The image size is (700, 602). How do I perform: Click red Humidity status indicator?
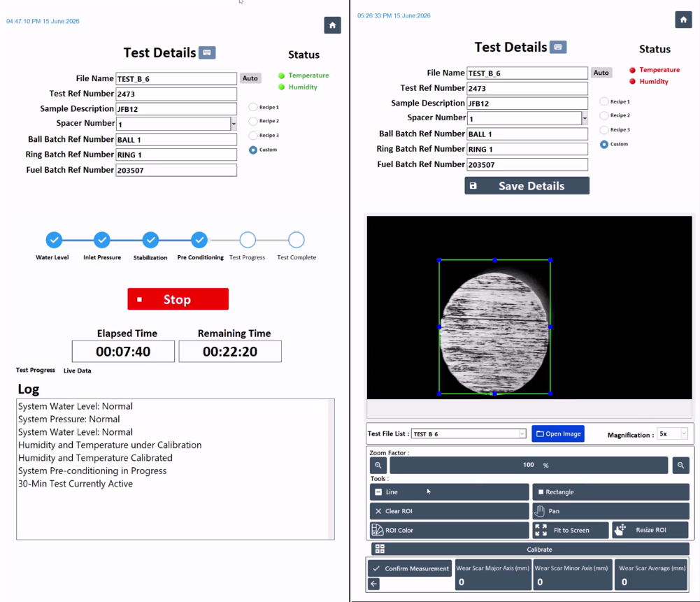tap(632, 81)
